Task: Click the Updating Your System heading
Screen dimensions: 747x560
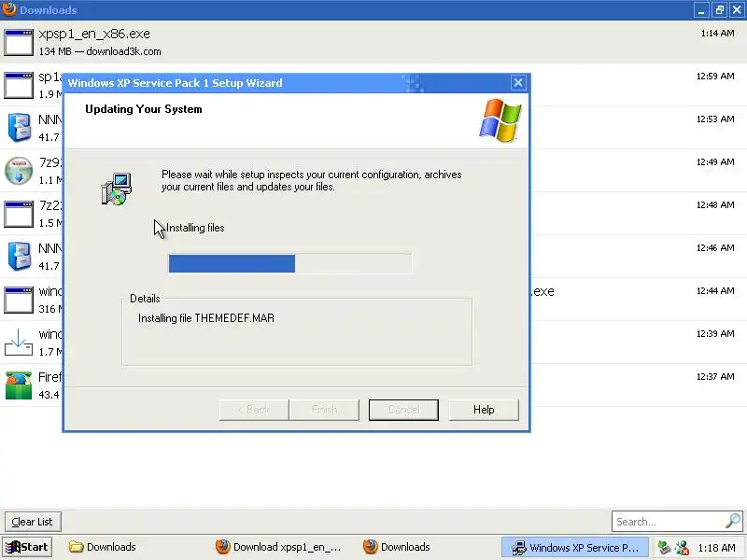Action: (144, 109)
